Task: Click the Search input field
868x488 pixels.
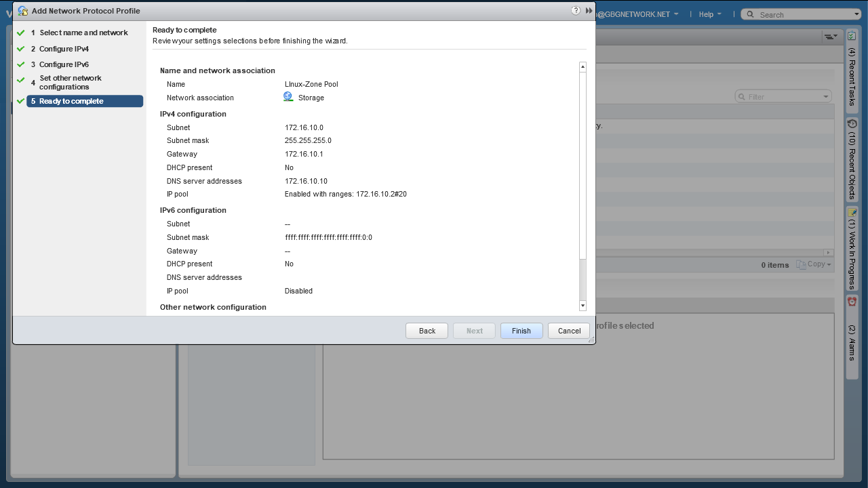Action: (x=804, y=14)
